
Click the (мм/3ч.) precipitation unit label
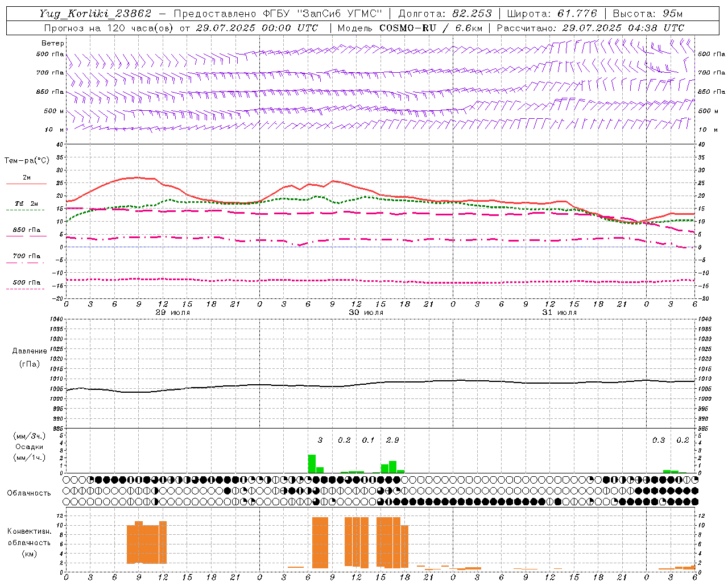pyautogui.click(x=30, y=436)
